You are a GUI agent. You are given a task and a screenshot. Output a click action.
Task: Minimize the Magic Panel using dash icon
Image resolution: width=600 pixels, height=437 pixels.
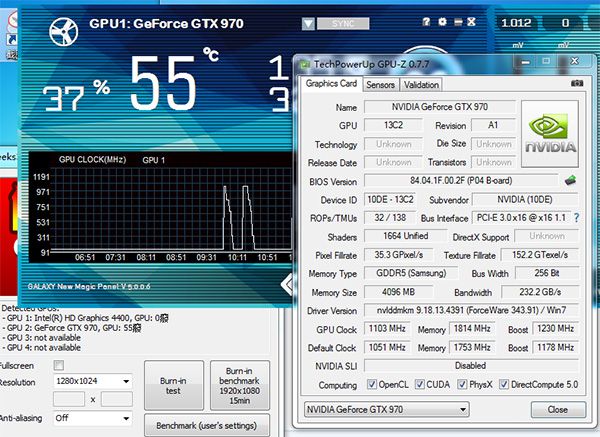[458, 22]
